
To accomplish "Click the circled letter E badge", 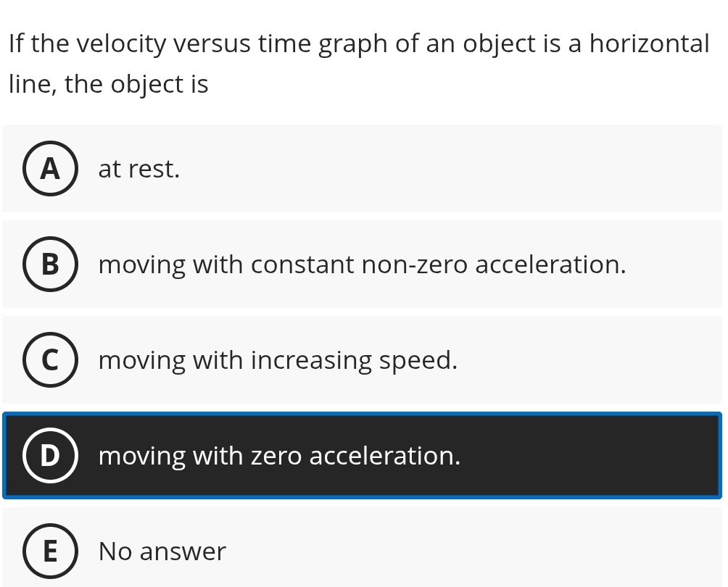I will coord(49,551).
